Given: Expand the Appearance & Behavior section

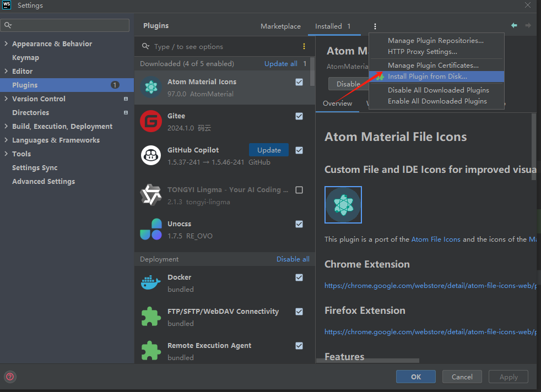Looking at the screenshot, I should point(6,44).
